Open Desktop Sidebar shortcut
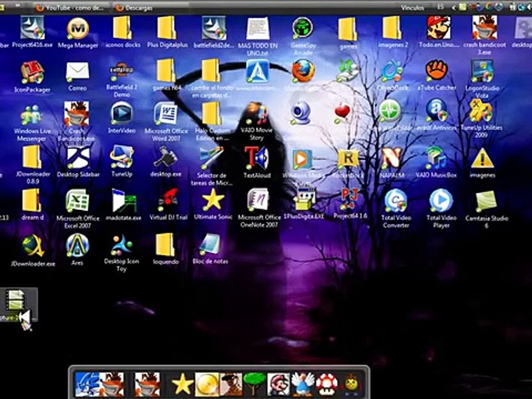The height and width of the screenshot is (399, 532). point(78,157)
